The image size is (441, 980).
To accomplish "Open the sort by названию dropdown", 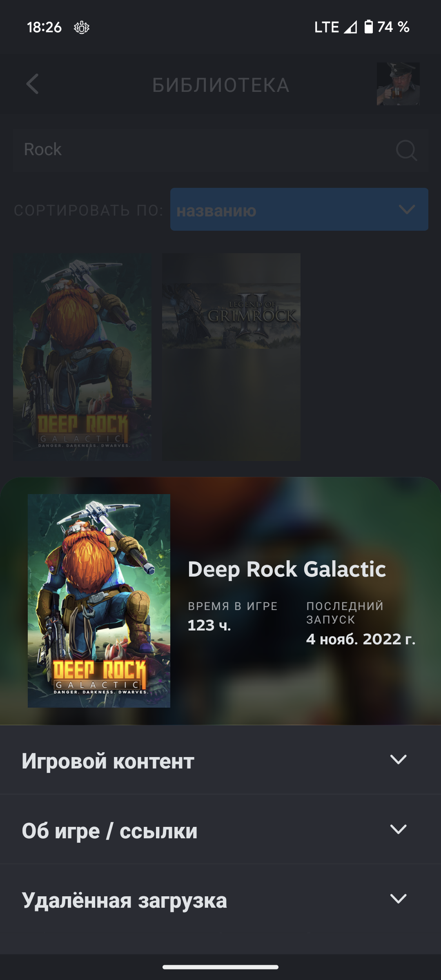I will [x=299, y=209].
